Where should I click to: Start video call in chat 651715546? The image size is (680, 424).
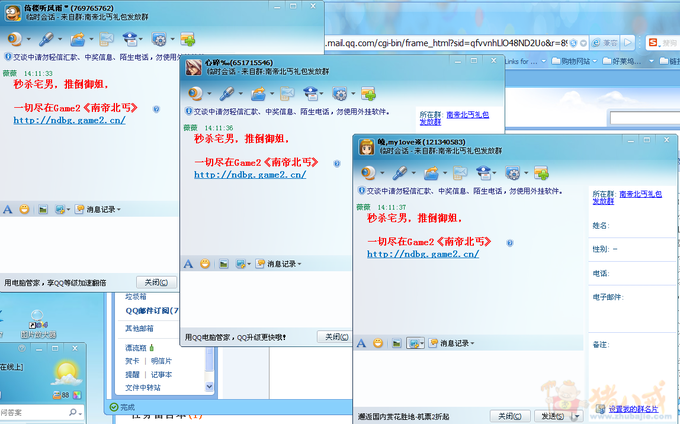pyautogui.click(x=196, y=93)
